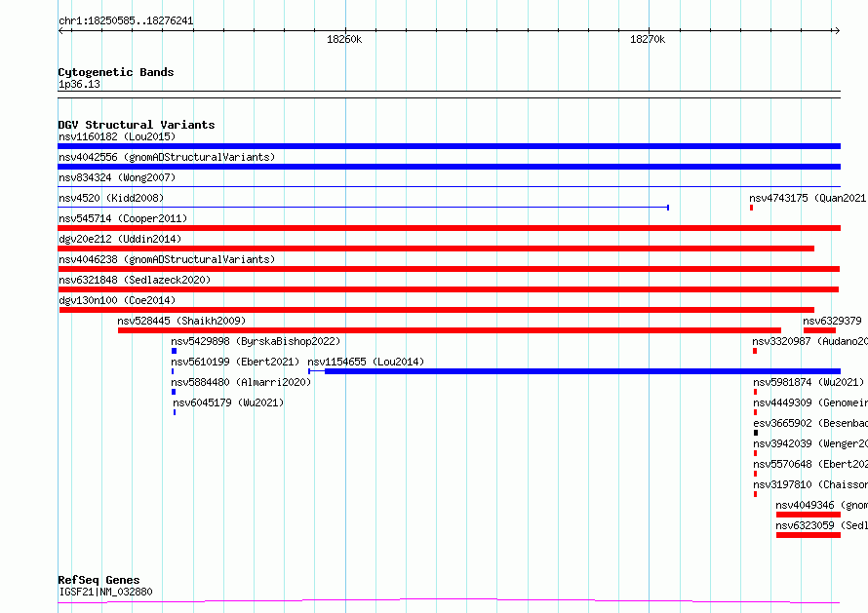Open the nsv3320987 (Audano) label
Viewport: 868px width, 613px height.
pos(809,341)
